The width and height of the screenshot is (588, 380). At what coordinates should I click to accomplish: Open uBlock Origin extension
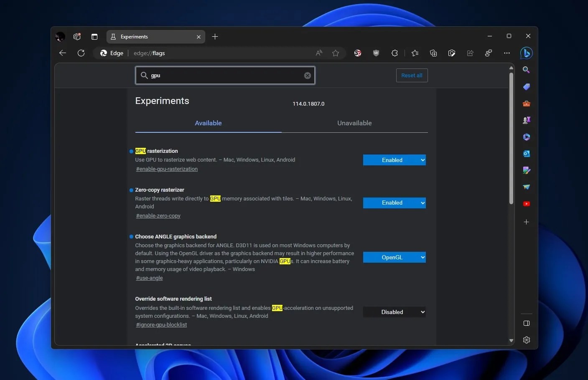376,53
